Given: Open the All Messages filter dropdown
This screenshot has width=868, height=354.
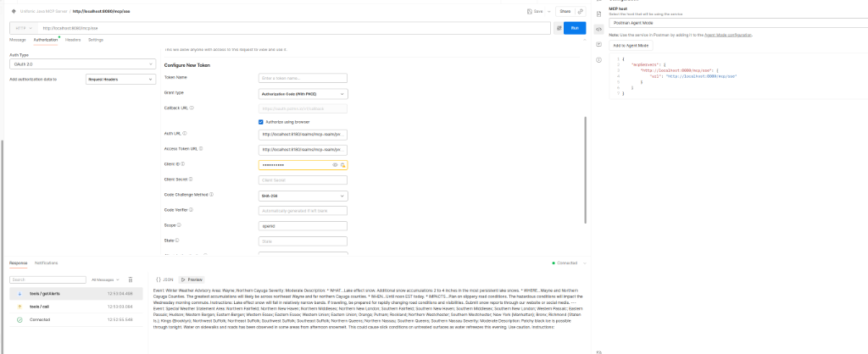Looking at the screenshot, I should pyautogui.click(x=104, y=279).
